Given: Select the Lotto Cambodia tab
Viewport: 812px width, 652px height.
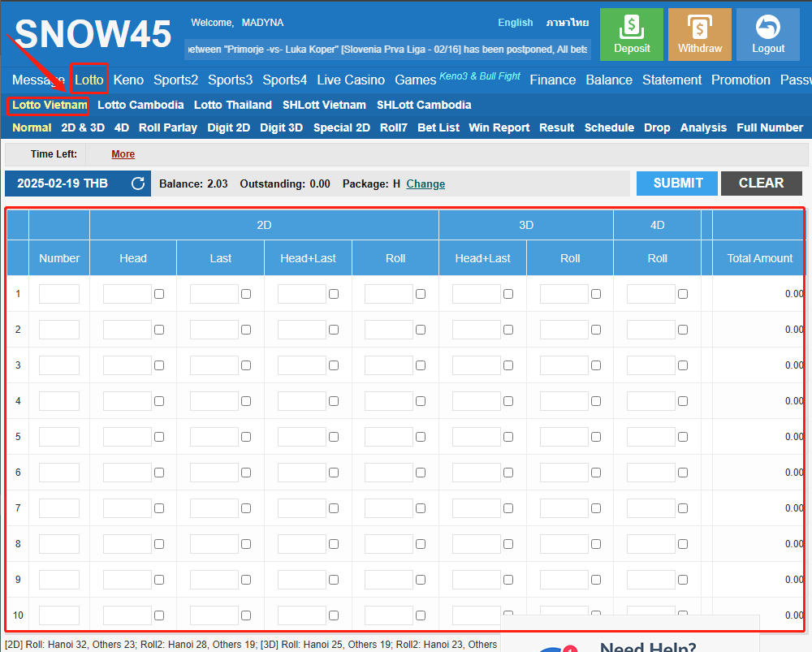Looking at the screenshot, I should pos(140,105).
